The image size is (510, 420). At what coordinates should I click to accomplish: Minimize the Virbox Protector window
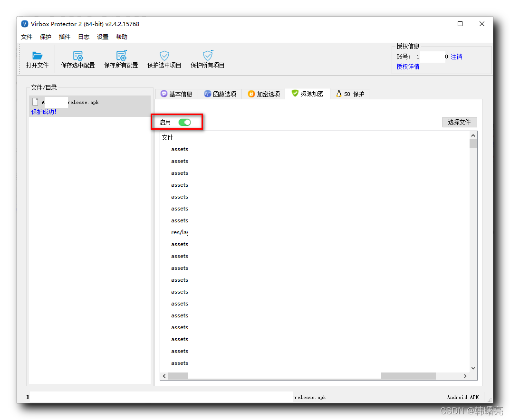[x=439, y=24]
